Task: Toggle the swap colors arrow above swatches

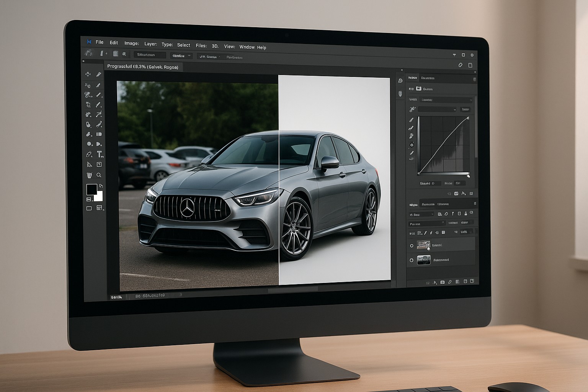Action: (101, 186)
